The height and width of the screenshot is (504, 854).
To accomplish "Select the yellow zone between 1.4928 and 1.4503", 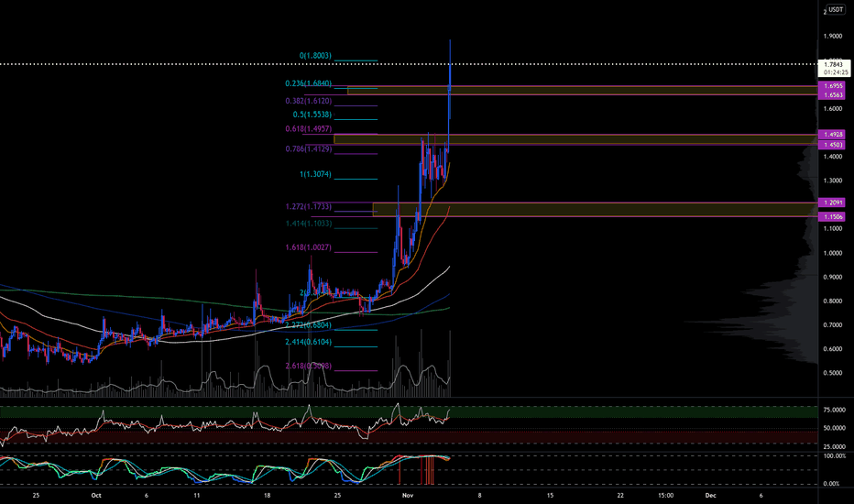I will (x=575, y=139).
